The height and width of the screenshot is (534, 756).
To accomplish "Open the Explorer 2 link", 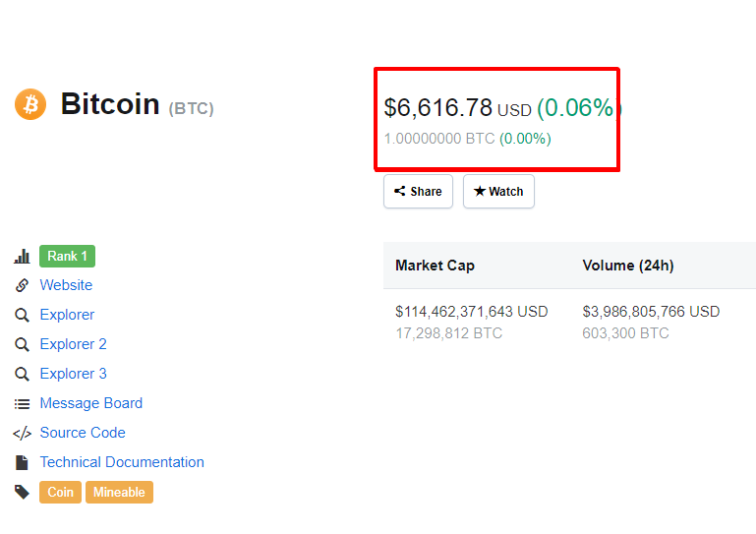I will tap(74, 344).
